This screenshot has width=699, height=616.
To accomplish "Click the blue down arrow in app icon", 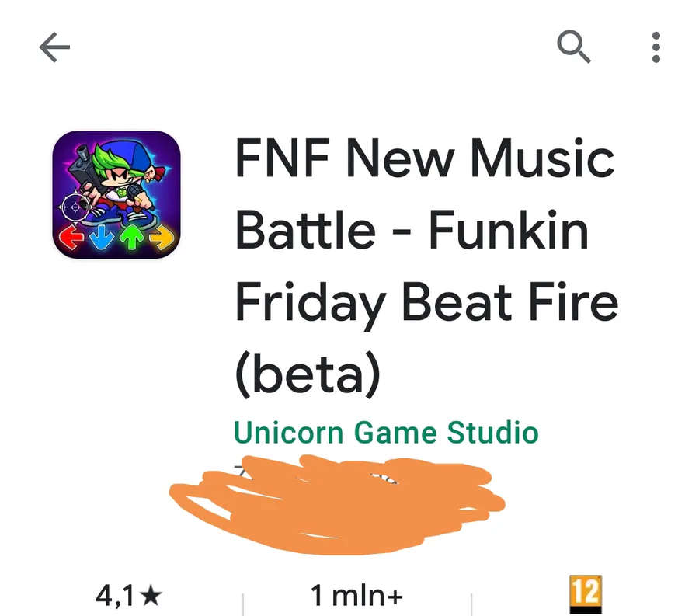I will (x=102, y=236).
